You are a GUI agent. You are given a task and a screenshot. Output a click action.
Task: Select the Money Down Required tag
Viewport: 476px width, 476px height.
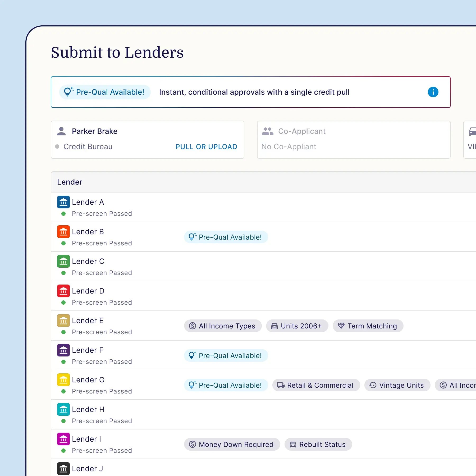coord(232,444)
